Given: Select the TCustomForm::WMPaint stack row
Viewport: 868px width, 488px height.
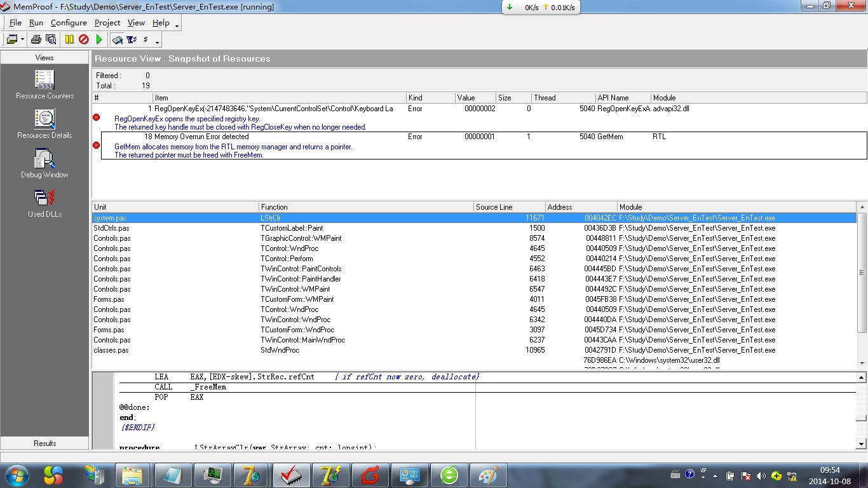Looking at the screenshot, I should tap(475, 299).
